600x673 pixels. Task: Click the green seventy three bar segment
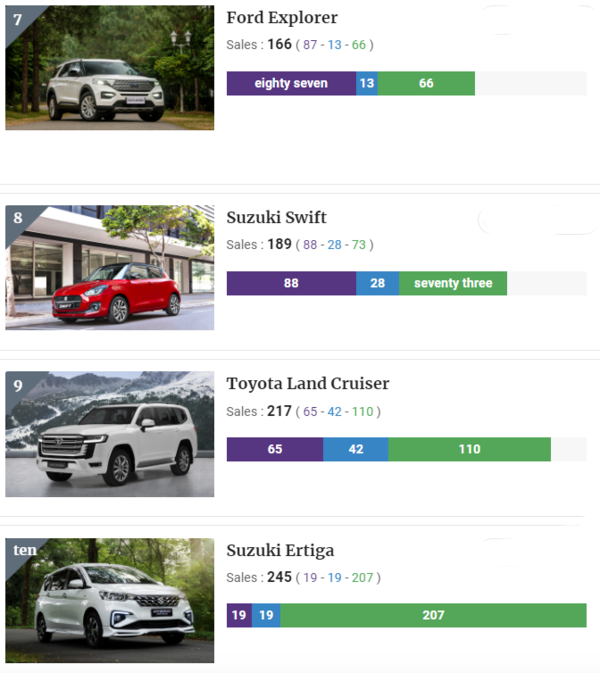point(453,283)
